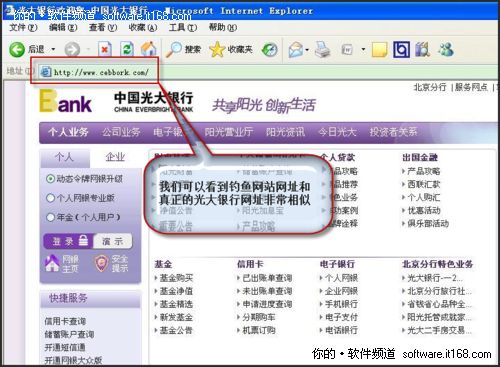Click the 安全提示 shield icon
Image resolution: width=500 pixels, height=367 pixels.
point(101,263)
